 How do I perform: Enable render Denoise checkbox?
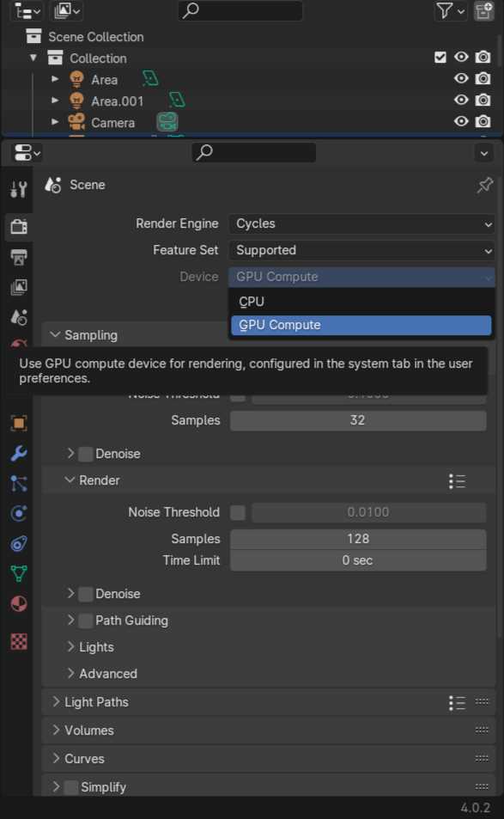click(86, 594)
